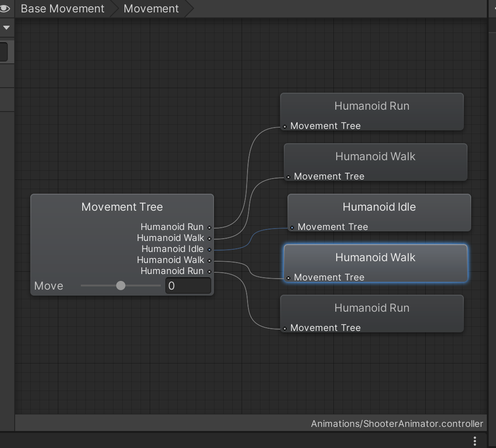Open the Movement breadcrumb

tap(151, 9)
